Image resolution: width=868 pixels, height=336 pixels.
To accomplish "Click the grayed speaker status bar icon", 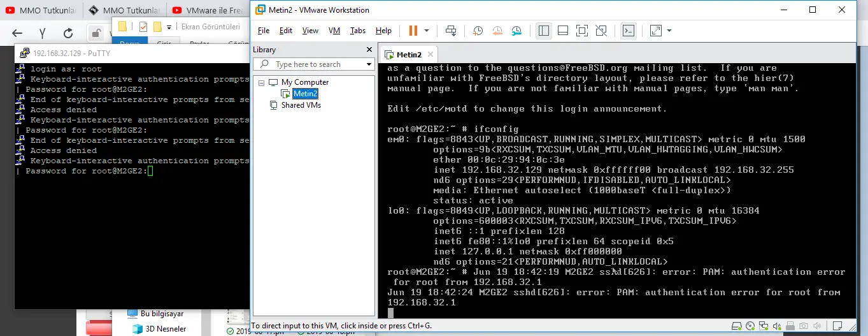I will tap(816, 326).
